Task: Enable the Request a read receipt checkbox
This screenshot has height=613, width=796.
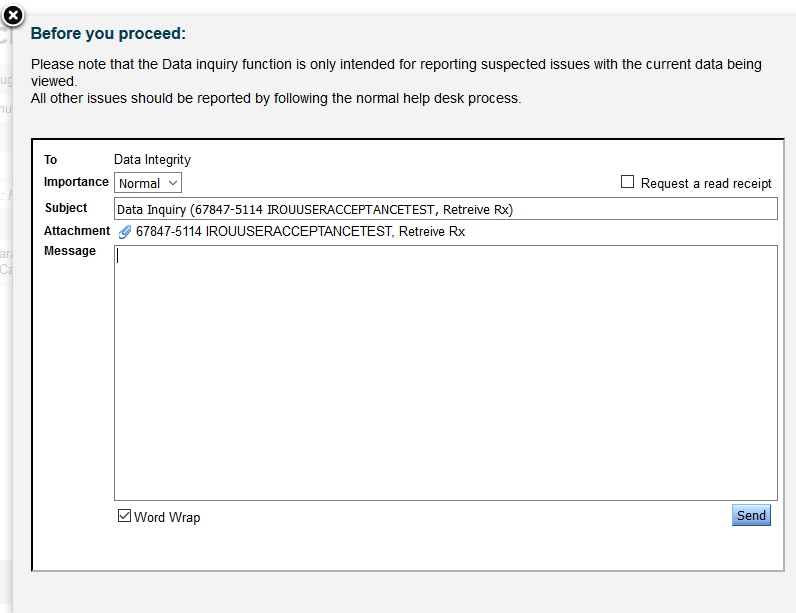Action: point(628,182)
